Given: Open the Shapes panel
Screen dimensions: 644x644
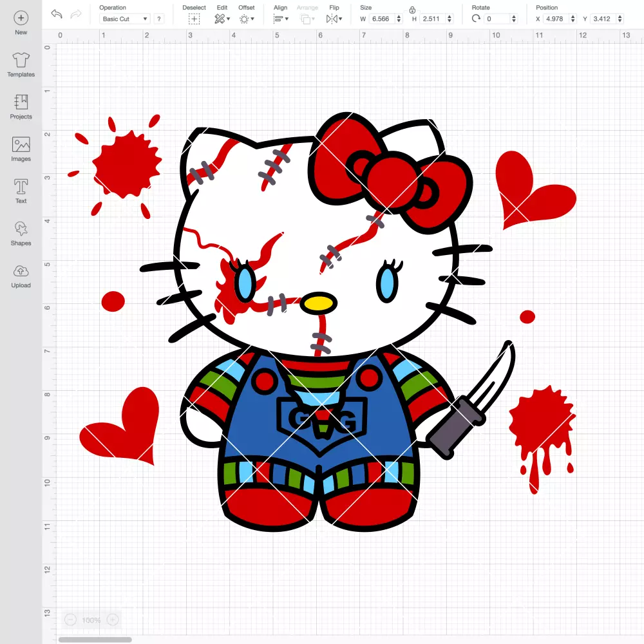Looking at the screenshot, I should click(x=21, y=234).
